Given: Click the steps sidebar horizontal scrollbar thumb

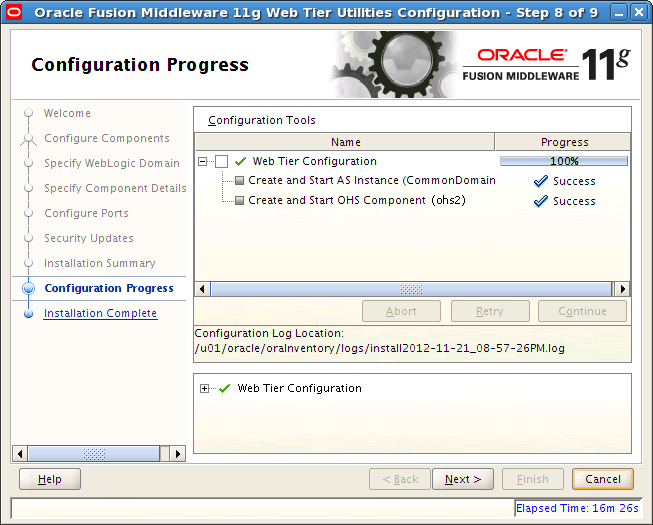Looking at the screenshot, I should [x=94, y=453].
